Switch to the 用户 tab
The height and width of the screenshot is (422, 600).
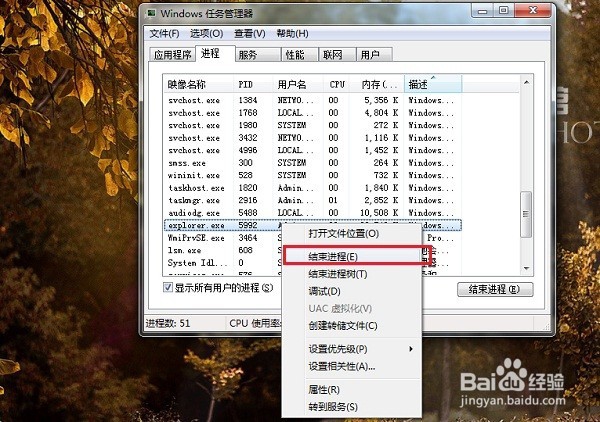click(x=374, y=55)
